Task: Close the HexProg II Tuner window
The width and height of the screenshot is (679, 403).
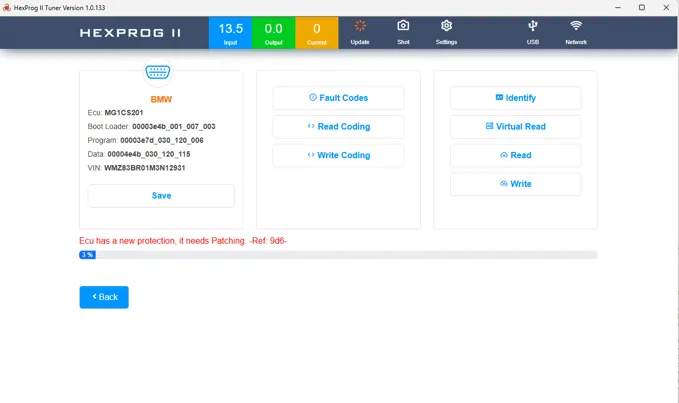Action: coord(666,7)
